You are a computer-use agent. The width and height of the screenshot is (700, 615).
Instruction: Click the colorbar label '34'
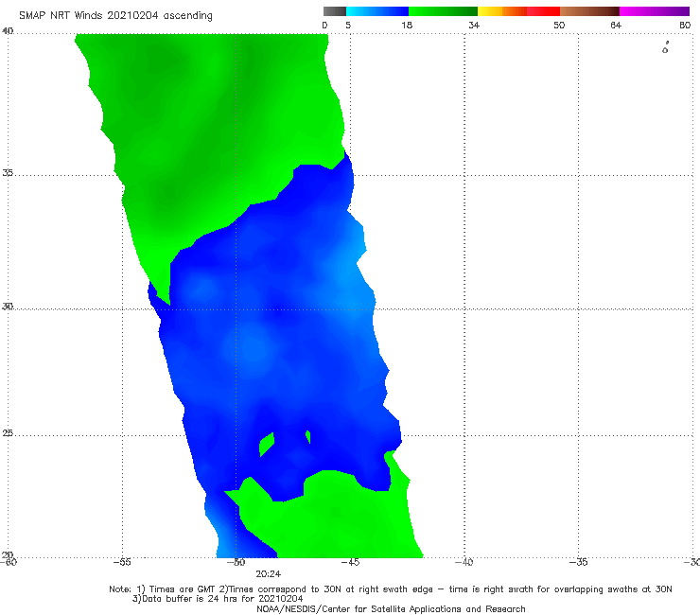coord(474,25)
